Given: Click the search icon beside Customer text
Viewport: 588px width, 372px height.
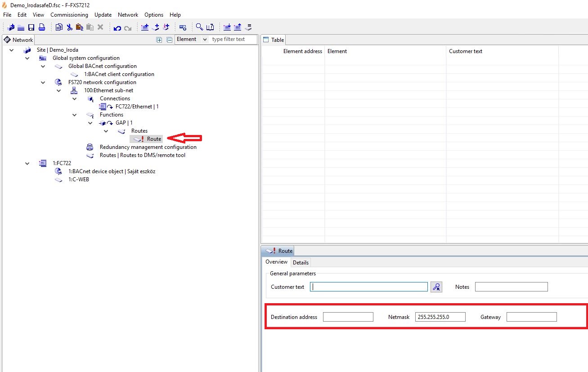Looking at the screenshot, I should click(x=436, y=287).
